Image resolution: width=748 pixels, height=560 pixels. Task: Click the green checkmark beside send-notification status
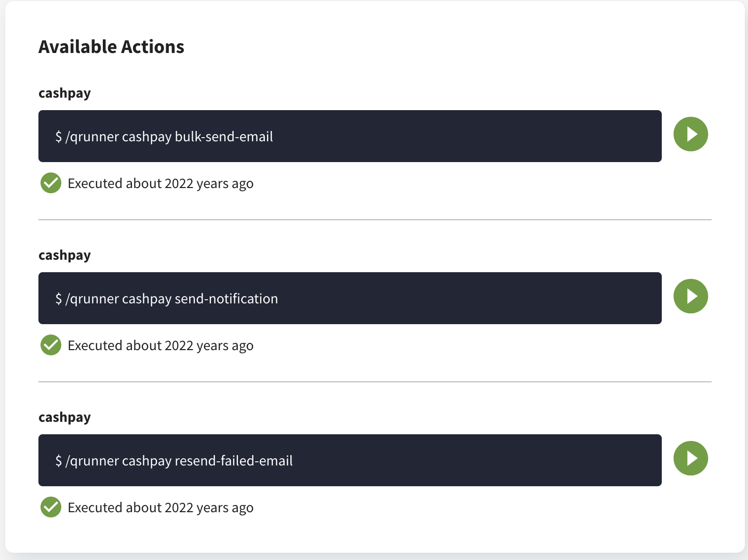[50, 345]
